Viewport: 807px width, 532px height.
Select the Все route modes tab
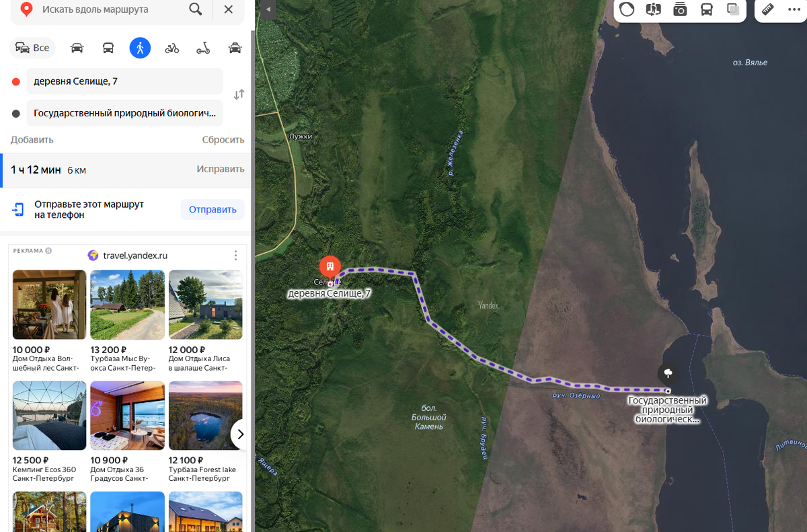point(33,48)
